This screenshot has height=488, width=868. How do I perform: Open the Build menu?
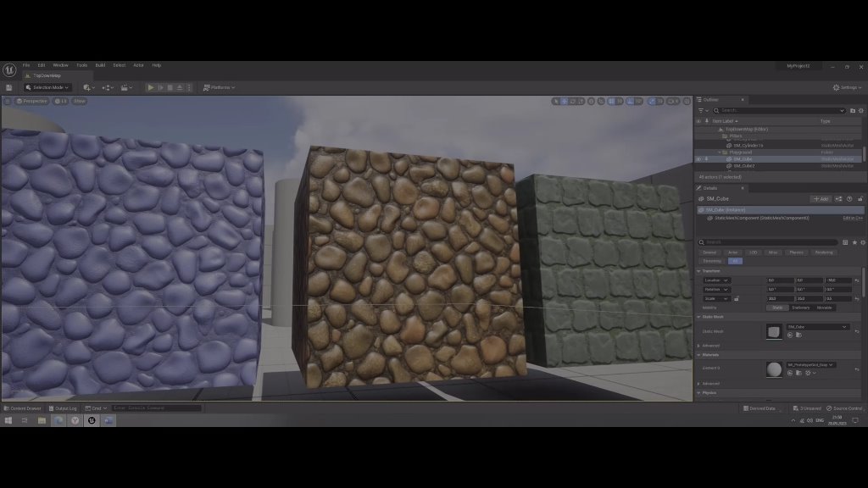(100, 65)
